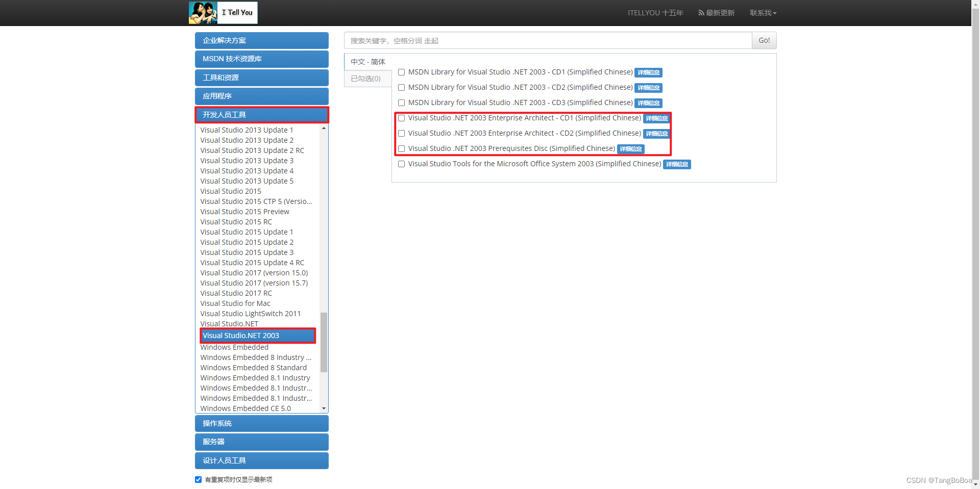
Task: Select Visual Studio.NET list entry
Action: coord(229,324)
